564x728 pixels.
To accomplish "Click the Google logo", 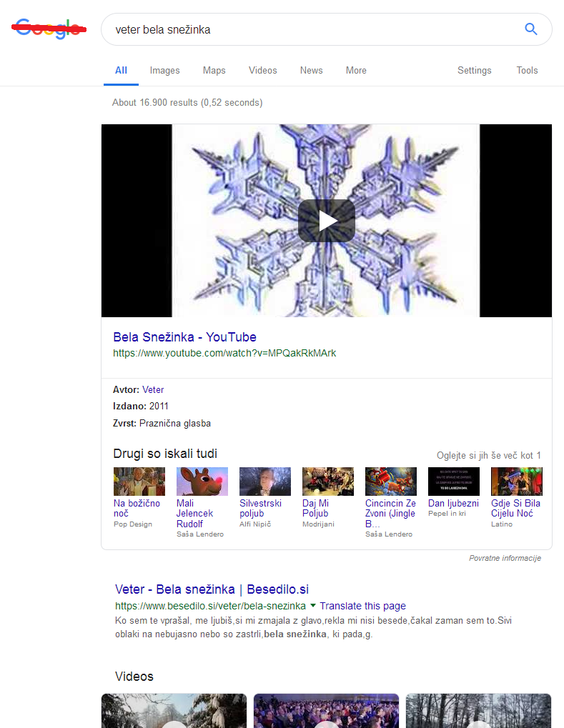I will 49,29.
